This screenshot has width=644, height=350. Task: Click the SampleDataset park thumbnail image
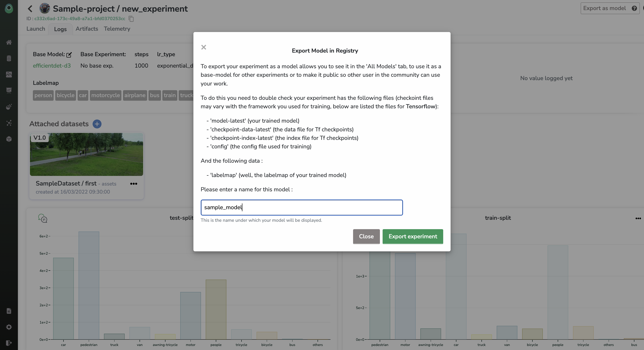(x=87, y=154)
